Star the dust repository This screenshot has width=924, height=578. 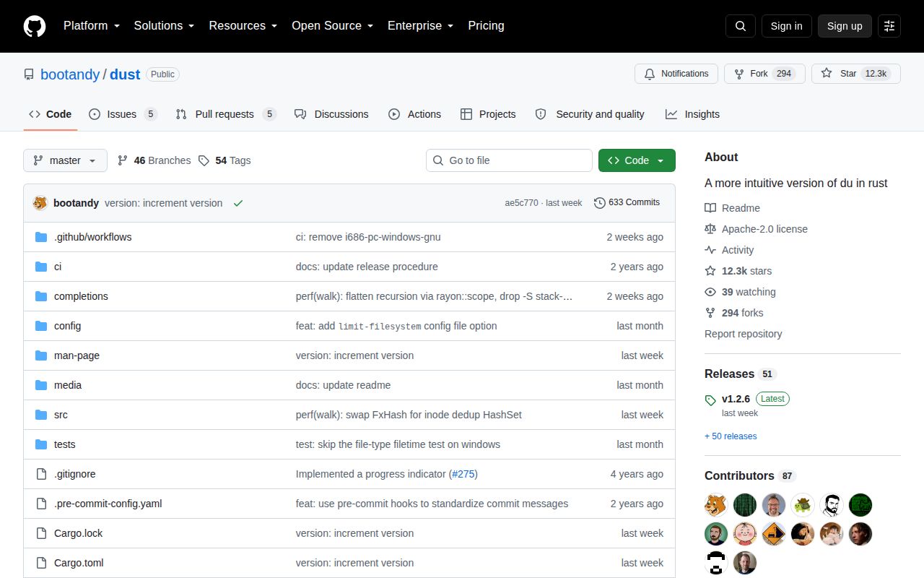click(x=856, y=74)
